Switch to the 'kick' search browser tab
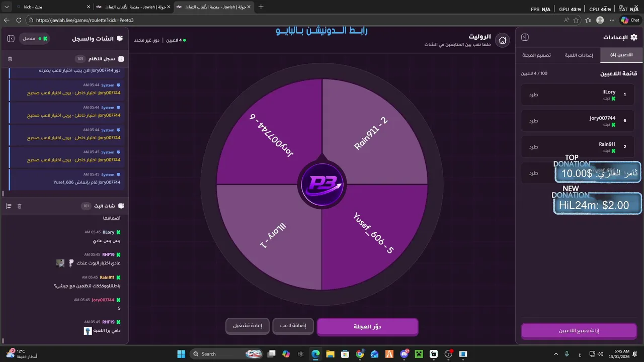The width and height of the screenshot is (644, 362). pyautogui.click(x=53, y=7)
